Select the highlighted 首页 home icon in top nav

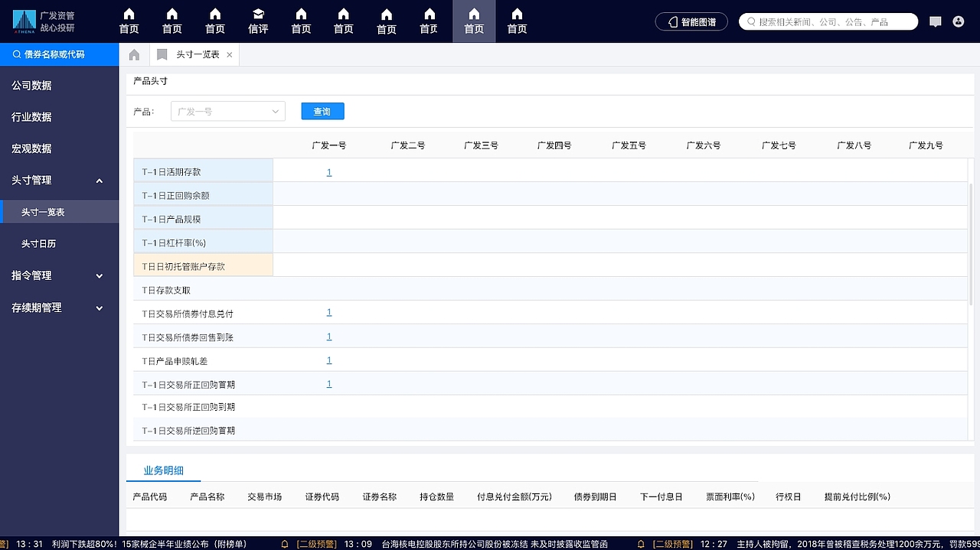pos(474,21)
